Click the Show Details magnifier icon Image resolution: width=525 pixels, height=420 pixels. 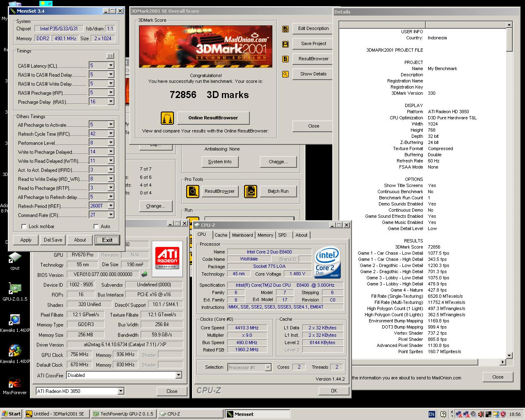tap(285, 74)
